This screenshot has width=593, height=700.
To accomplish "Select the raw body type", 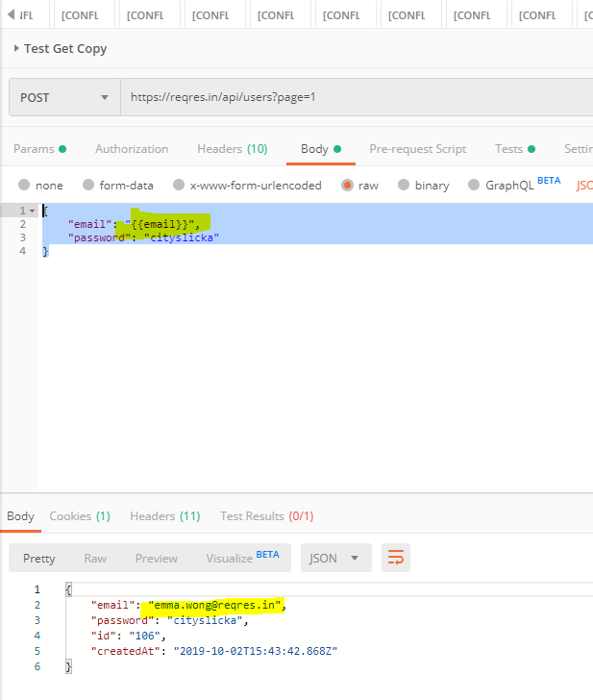I will coord(347,185).
